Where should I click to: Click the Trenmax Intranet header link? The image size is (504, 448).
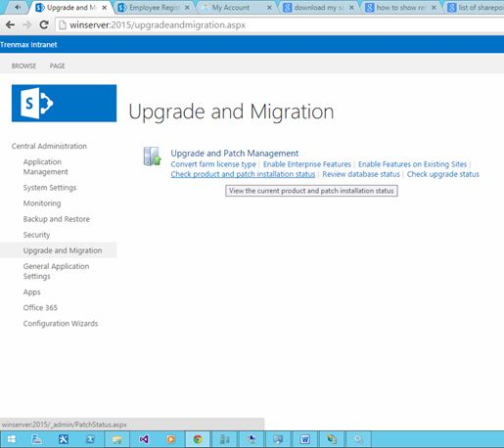point(28,45)
